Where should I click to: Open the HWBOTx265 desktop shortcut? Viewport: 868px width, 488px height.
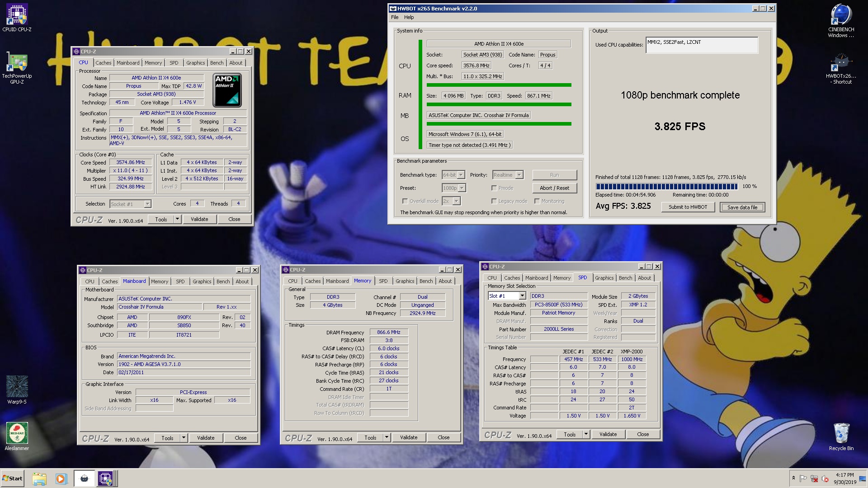point(841,69)
